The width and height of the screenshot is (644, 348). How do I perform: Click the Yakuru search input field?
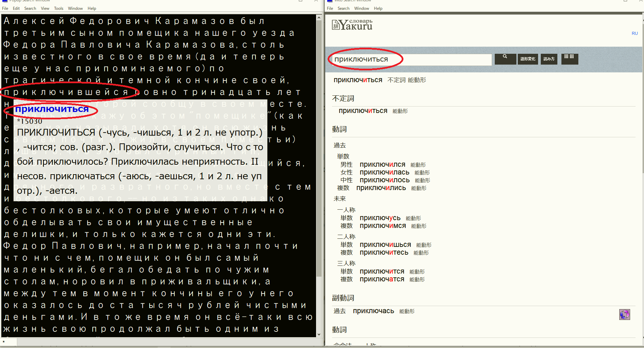click(x=411, y=59)
